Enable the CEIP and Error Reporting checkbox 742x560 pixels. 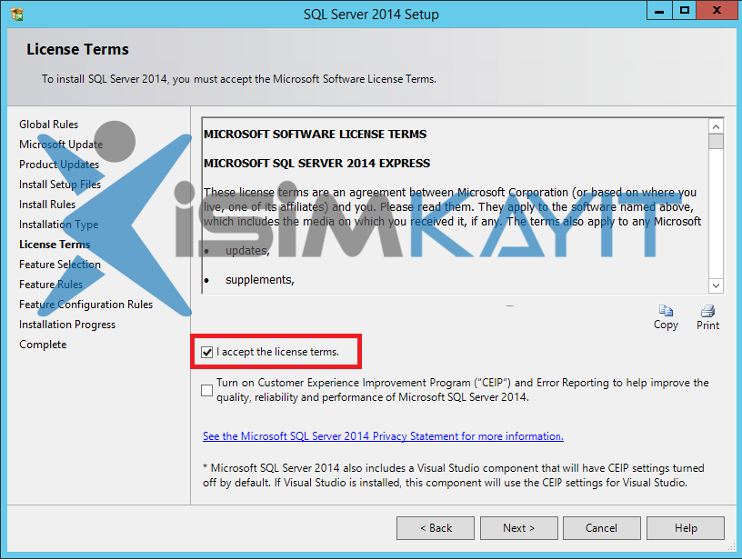[206, 390]
